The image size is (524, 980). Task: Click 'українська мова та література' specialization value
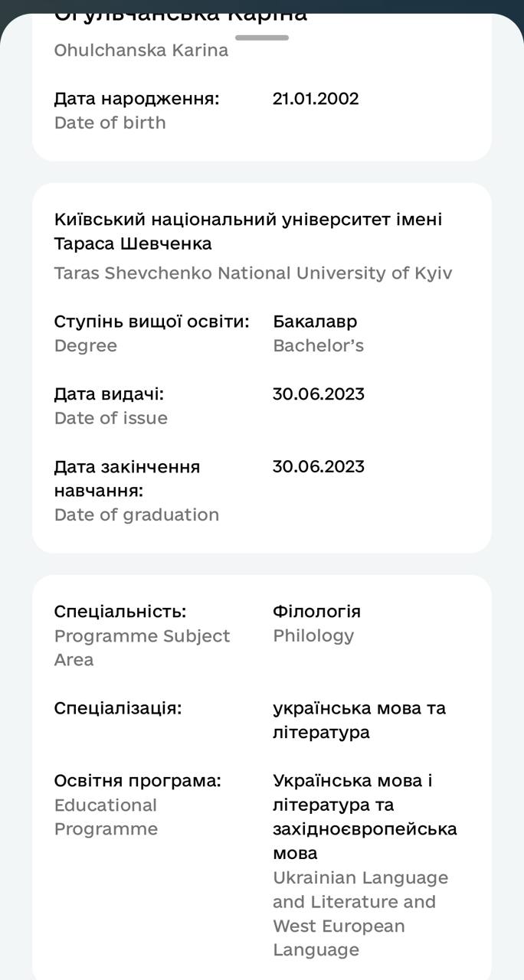pos(359,720)
